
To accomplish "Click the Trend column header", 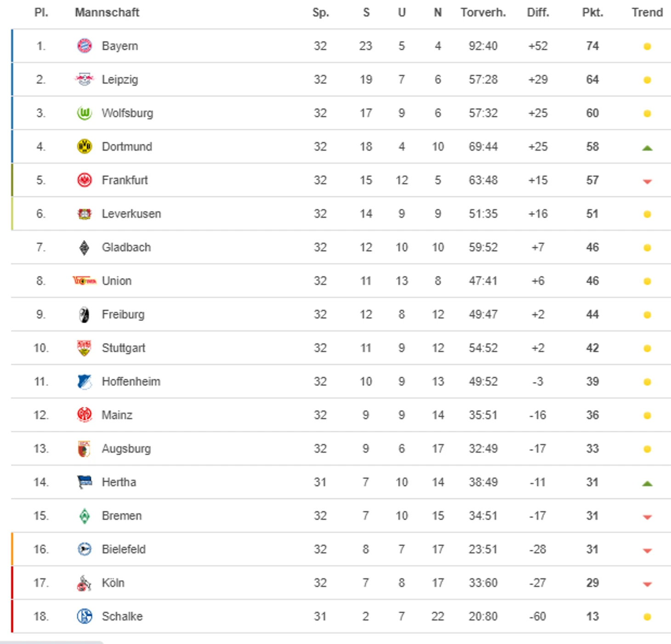I will (x=647, y=12).
